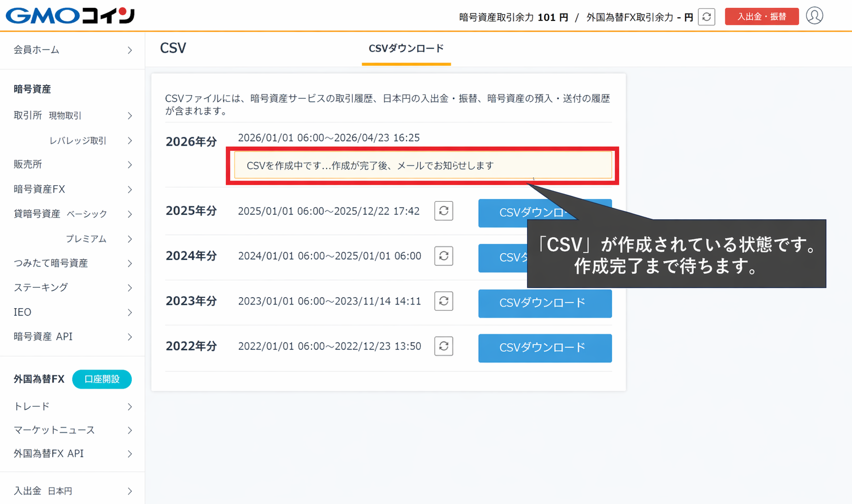Click the date range 2026/01/01 06:00～2026/04/23 16:25
The width and height of the screenshot is (852, 504).
point(329,138)
